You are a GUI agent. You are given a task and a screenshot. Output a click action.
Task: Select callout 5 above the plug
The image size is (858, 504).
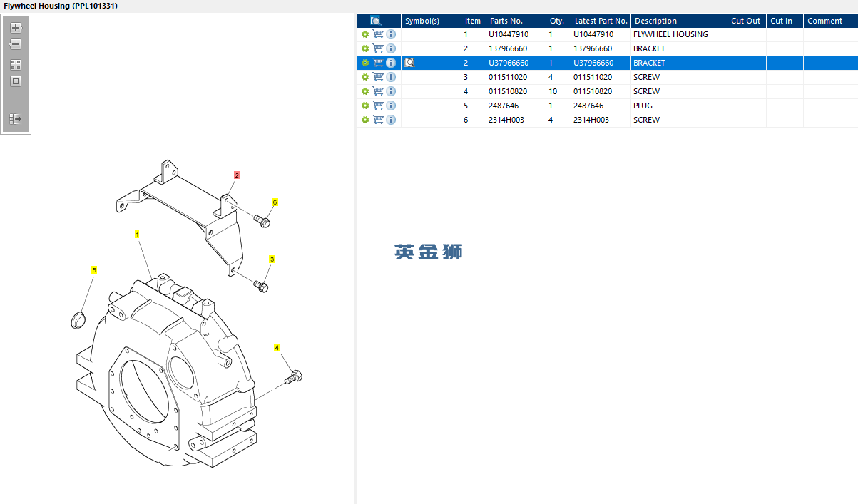point(93,270)
